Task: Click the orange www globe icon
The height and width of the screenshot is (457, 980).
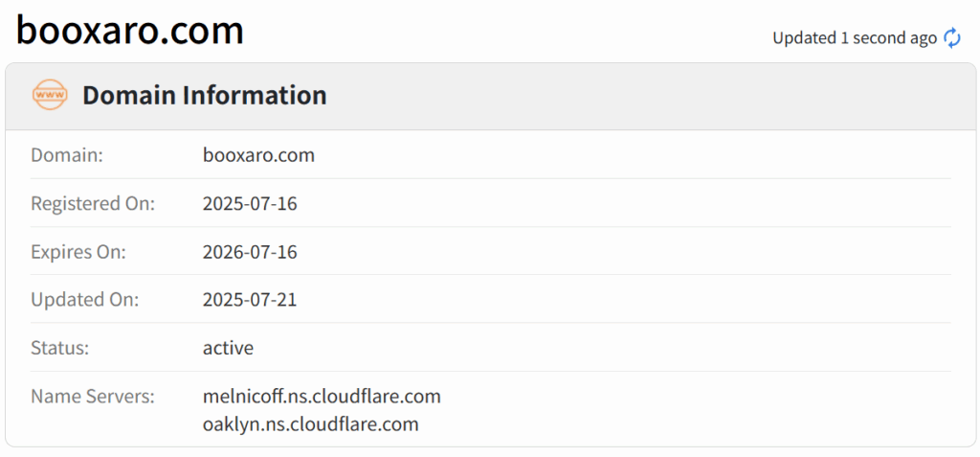Action: click(x=50, y=95)
